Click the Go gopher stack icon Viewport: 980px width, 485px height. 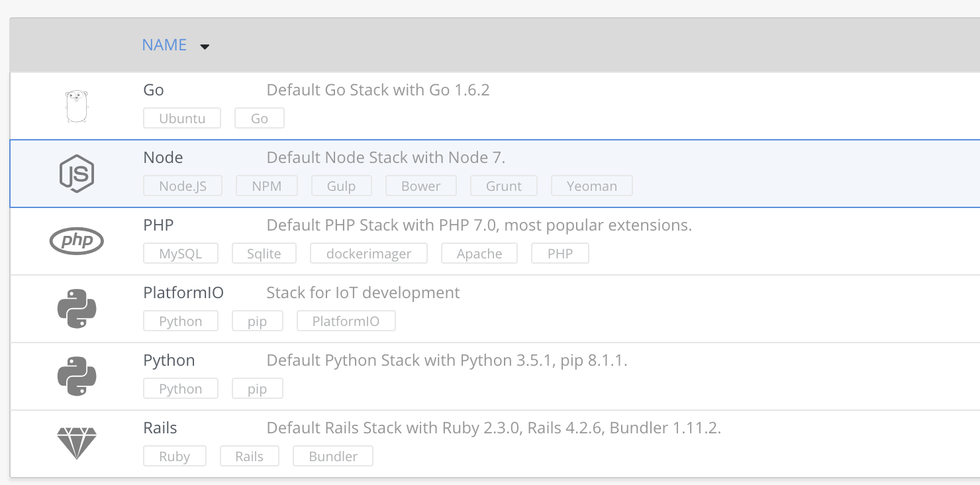[77, 106]
